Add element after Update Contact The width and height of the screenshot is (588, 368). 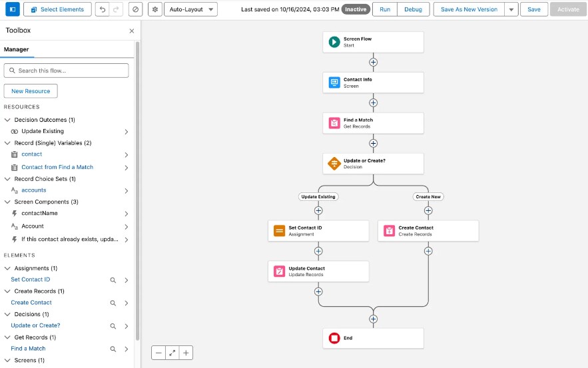pyautogui.click(x=318, y=291)
